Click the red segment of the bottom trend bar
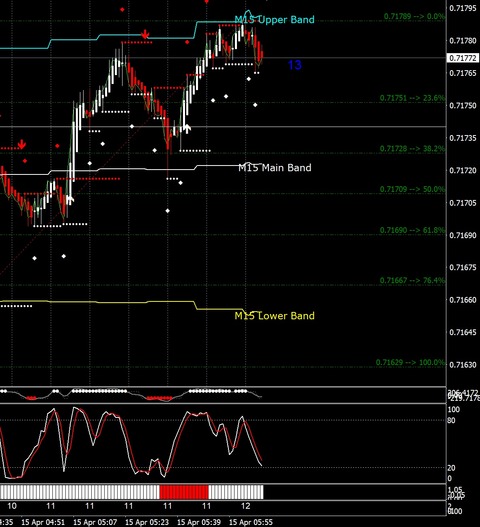Viewport: 480px width, 527px height. point(184,492)
